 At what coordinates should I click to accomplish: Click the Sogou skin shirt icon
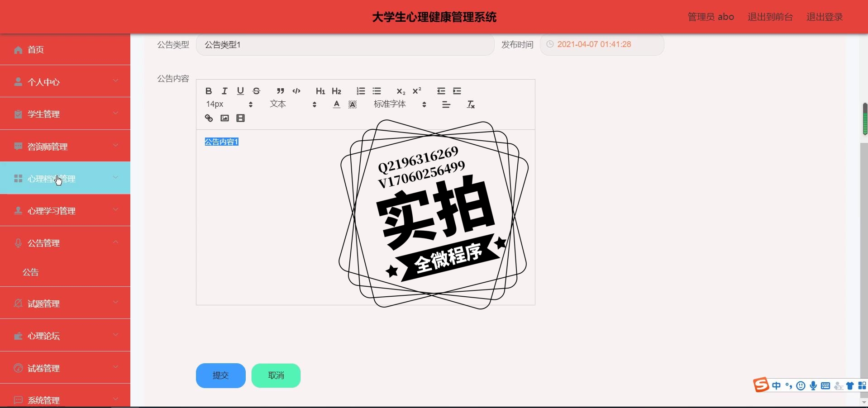850,386
